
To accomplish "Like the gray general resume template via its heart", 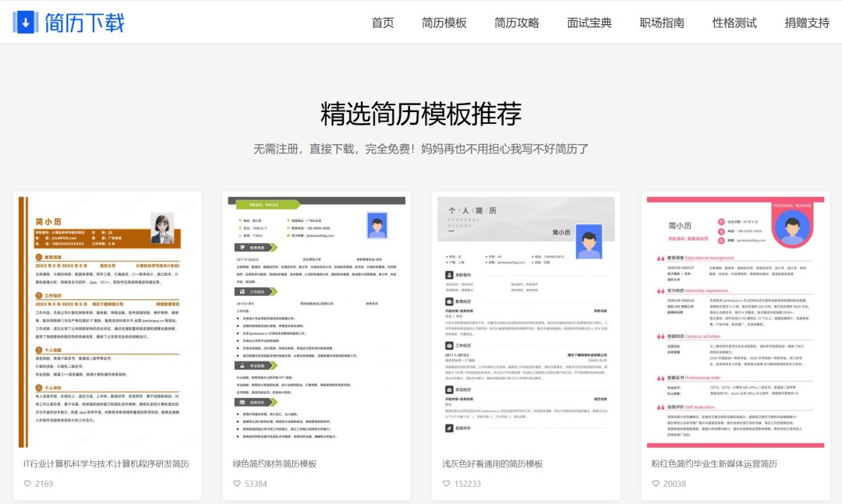I will tap(445, 483).
